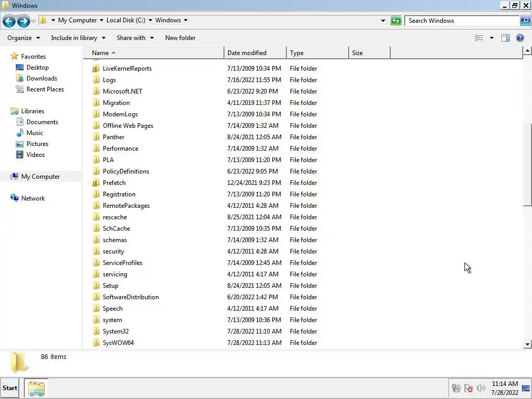Click the LiveKernelReports folder icon

tap(96, 69)
